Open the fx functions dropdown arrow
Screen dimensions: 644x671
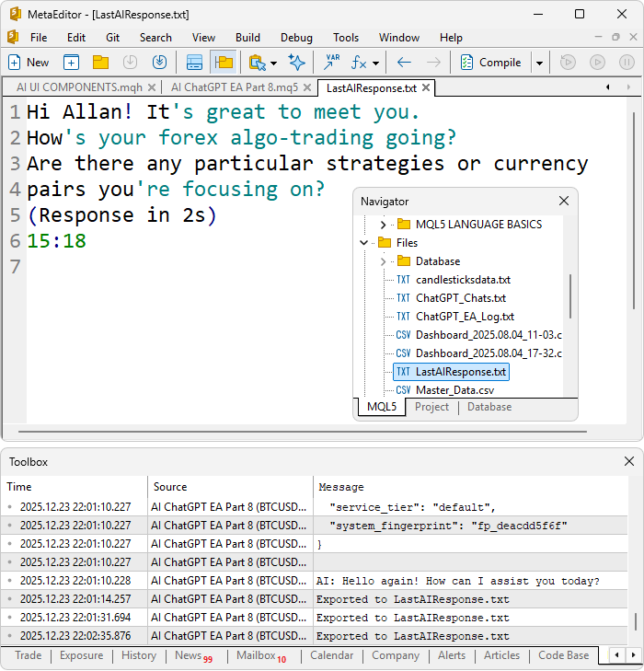pyautogui.click(x=376, y=64)
